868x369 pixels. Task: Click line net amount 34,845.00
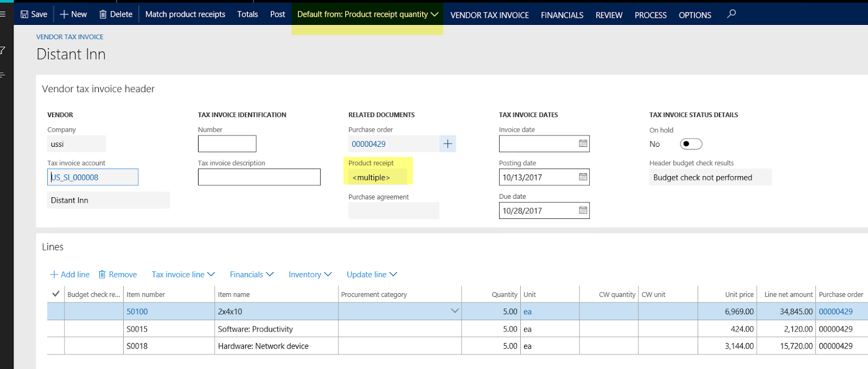click(786, 312)
